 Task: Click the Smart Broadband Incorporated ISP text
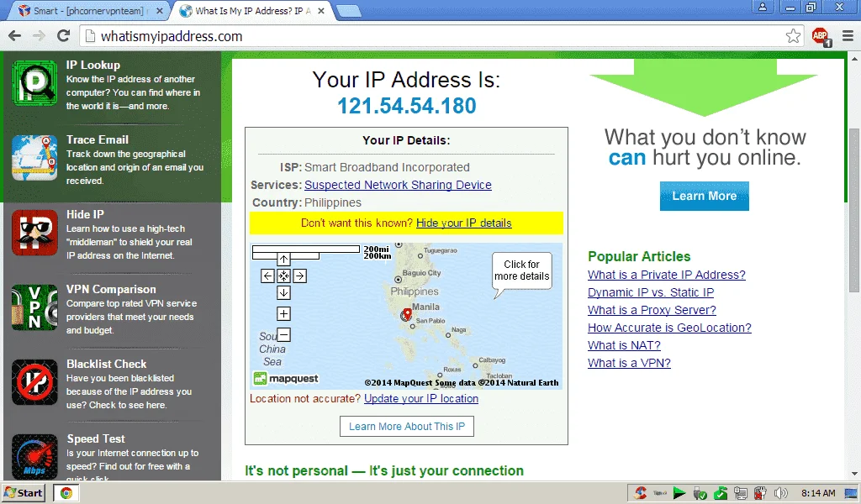coord(387,167)
